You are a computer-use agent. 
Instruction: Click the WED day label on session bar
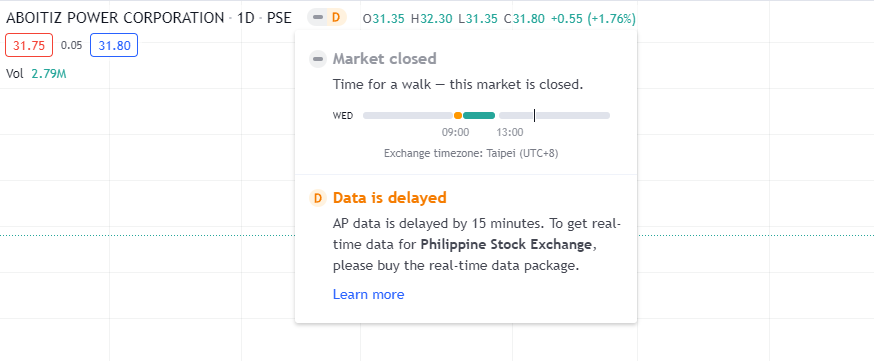point(343,116)
